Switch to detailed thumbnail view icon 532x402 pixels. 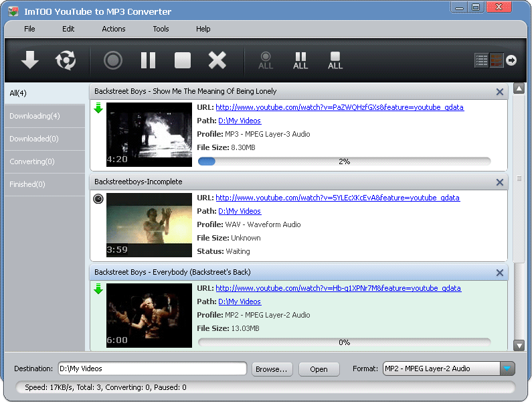tap(497, 60)
